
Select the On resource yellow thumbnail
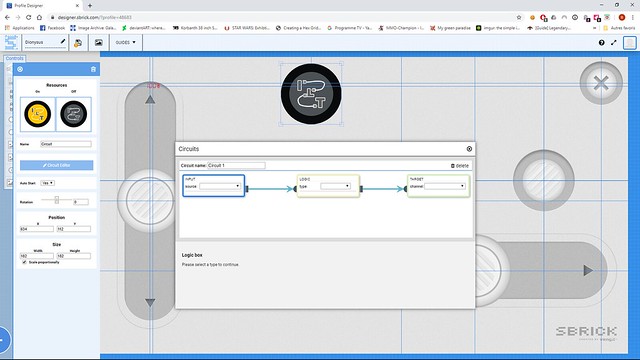pyautogui.click(x=38, y=114)
